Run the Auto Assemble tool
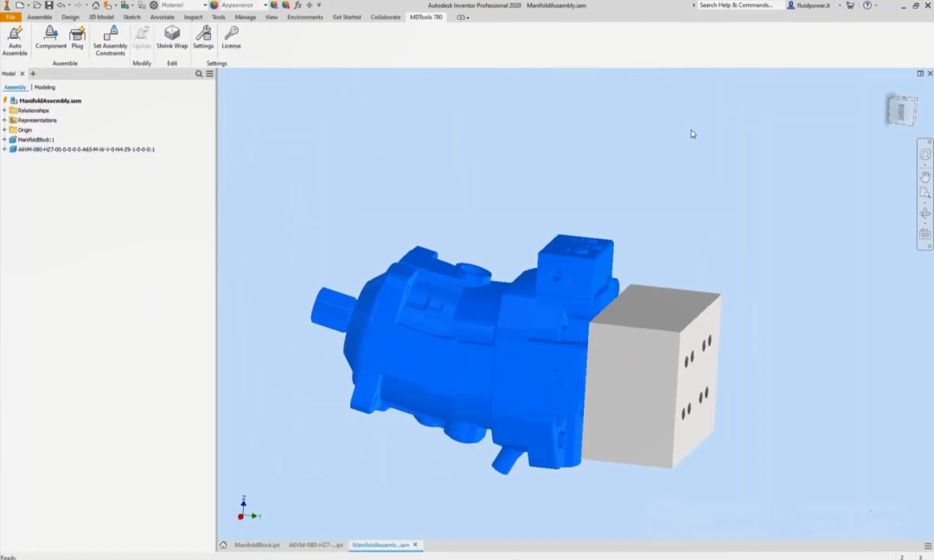 pyautogui.click(x=15, y=41)
